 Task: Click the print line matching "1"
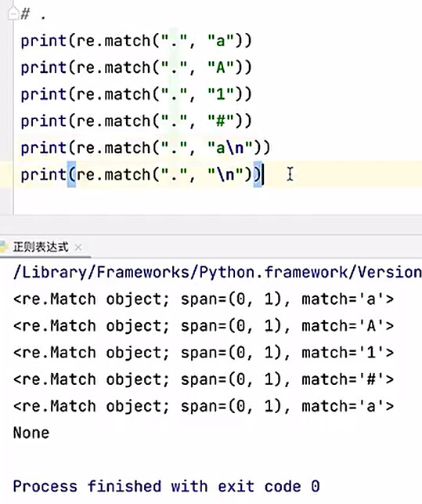pos(136,95)
